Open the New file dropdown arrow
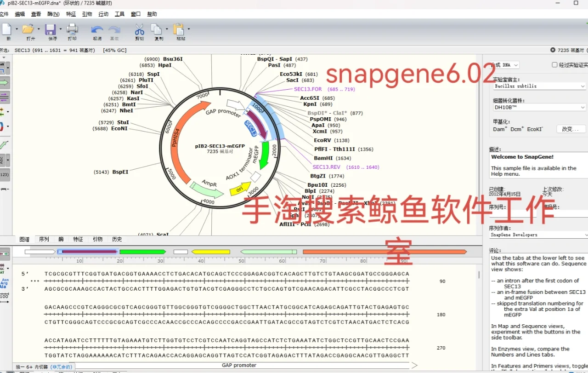This screenshot has height=373, width=588. pos(17,29)
